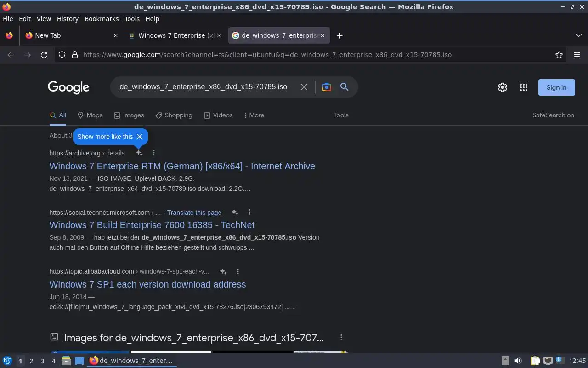Viewport: 588px width, 368px height.
Task: Select the Shopping search filter
Action: [x=174, y=115]
